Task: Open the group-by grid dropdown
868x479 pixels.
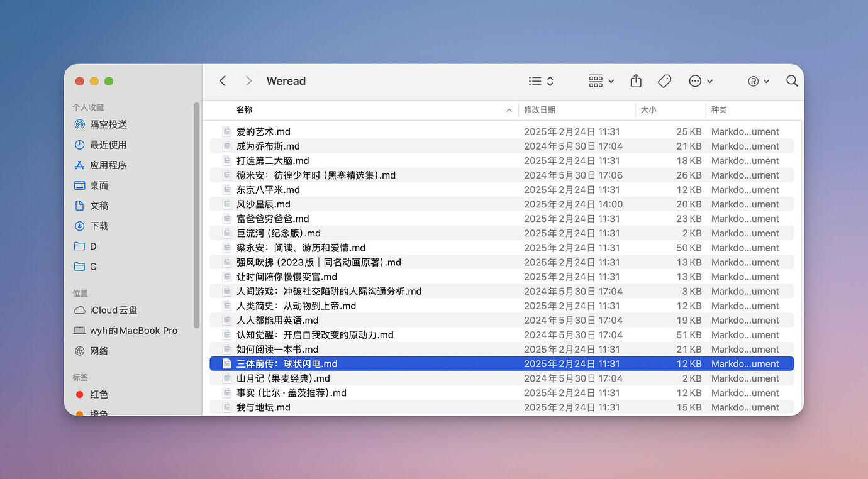Action: (x=601, y=81)
